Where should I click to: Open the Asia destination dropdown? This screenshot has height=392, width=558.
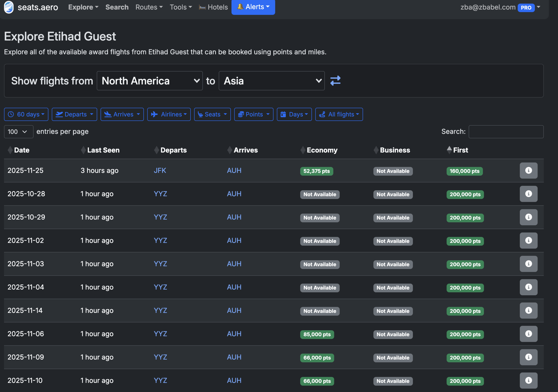pos(271,81)
